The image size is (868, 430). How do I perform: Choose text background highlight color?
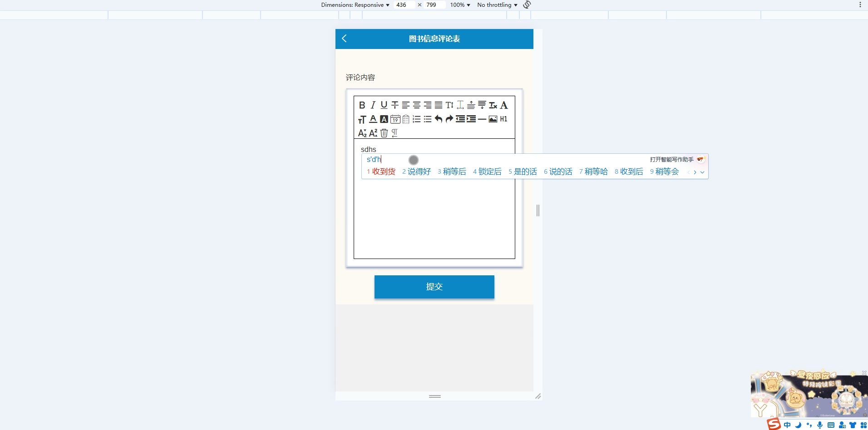click(x=384, y=119)
